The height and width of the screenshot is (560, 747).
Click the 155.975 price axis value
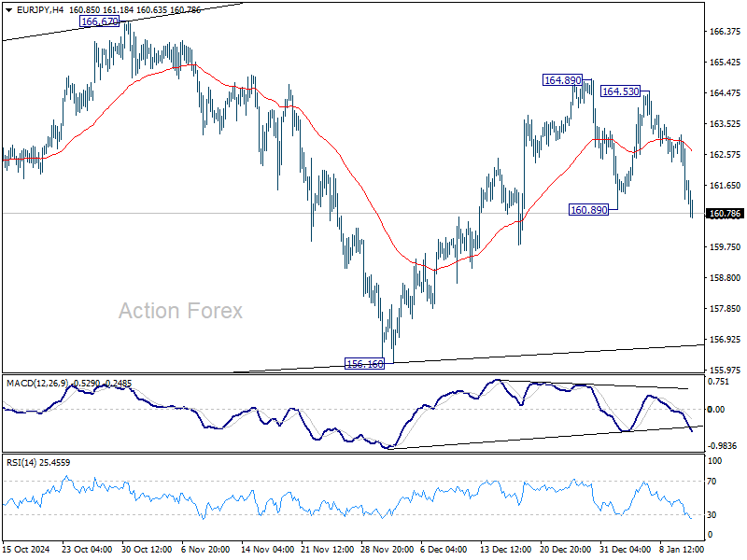coord(725,370)
